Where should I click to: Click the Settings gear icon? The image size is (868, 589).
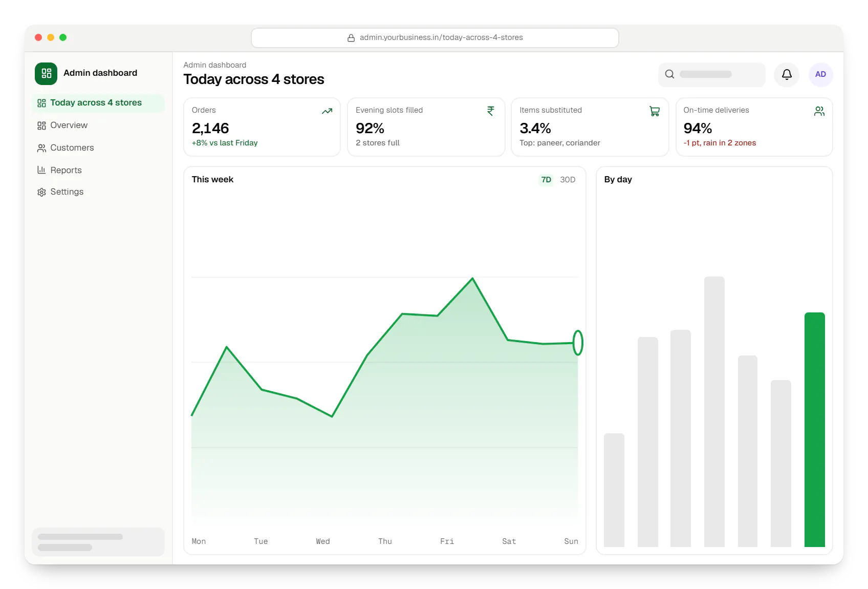[41, 192]
